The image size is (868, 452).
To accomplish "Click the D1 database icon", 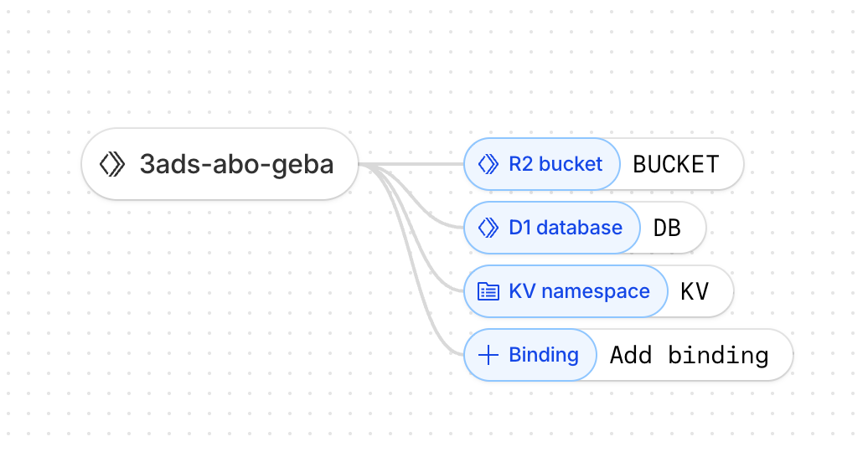I will [488, 228].
